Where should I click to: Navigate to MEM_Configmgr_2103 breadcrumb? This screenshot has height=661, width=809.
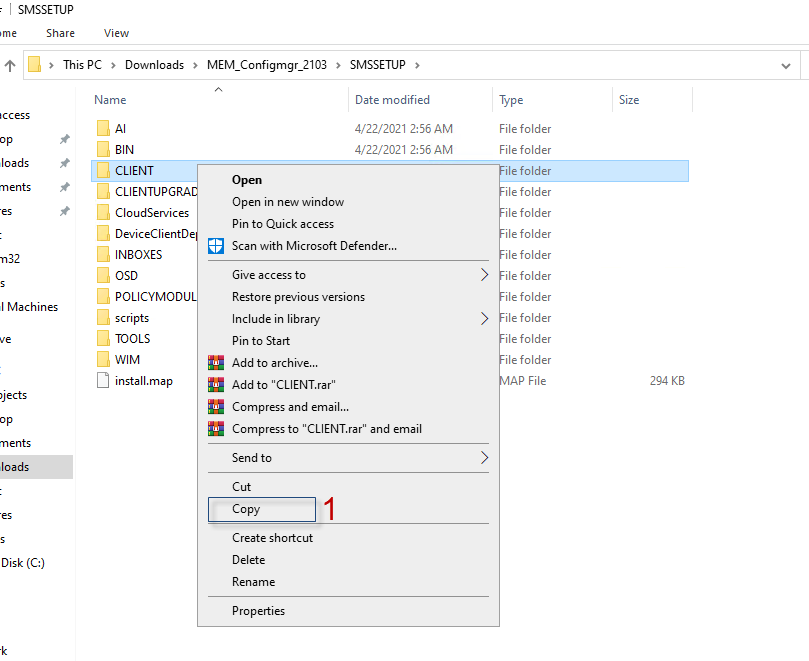click(x=267, y=65)
